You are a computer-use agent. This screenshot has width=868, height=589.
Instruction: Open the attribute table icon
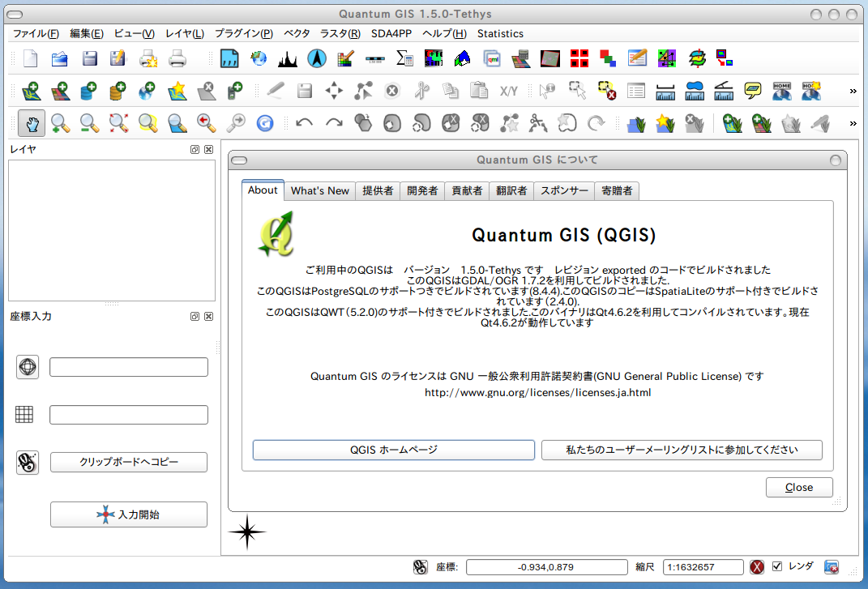pos(636,90)
